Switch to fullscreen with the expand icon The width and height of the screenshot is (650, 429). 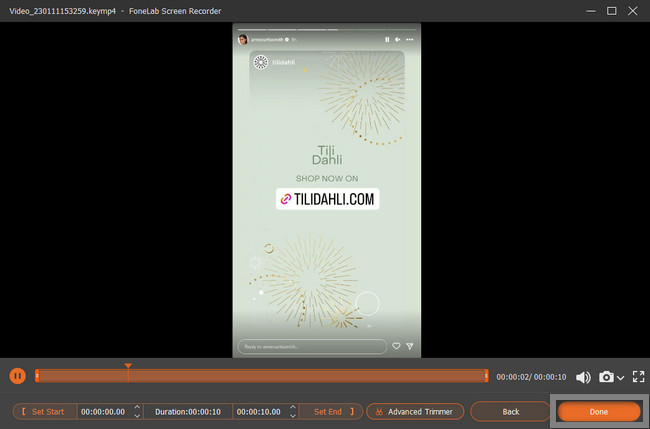638,376
